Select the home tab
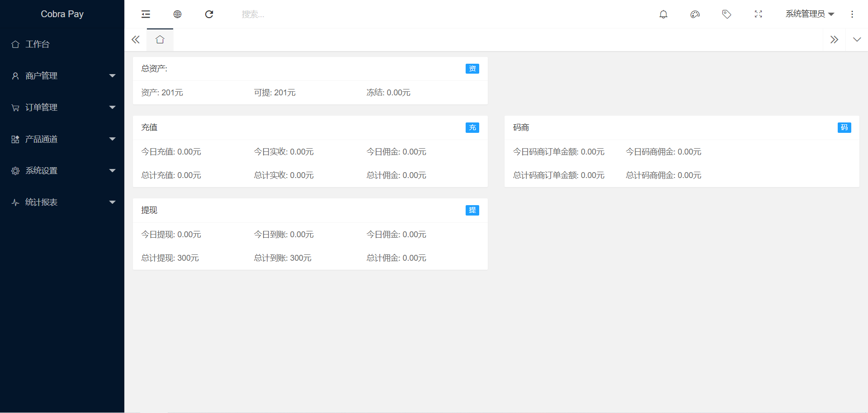This screenshot has height=413, width=868. pos(160,40)
